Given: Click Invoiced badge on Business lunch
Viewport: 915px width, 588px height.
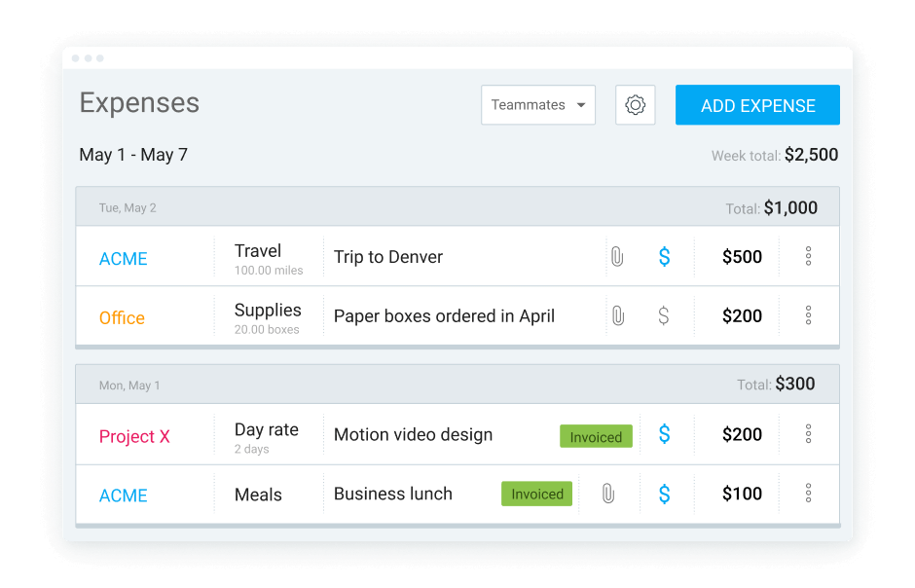Looking at the screenshot, I should pos(537,494).
